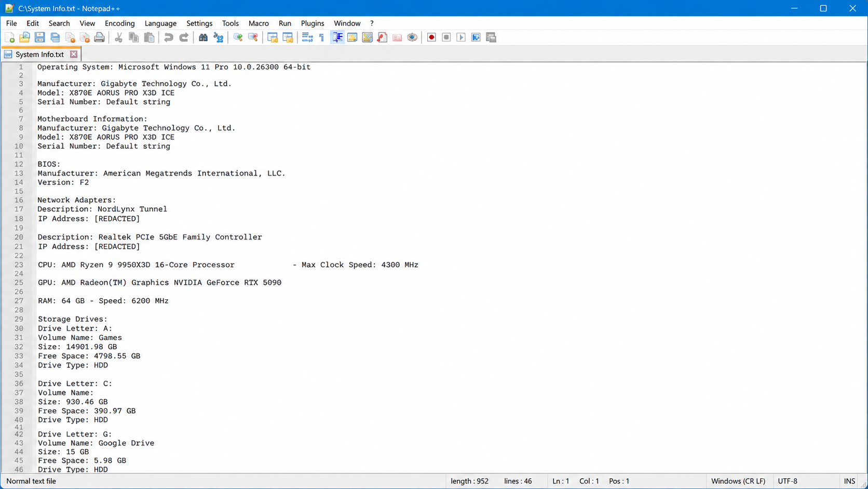Toggle Synchronize Horizontal Scrolling icon

click(288, 37)
